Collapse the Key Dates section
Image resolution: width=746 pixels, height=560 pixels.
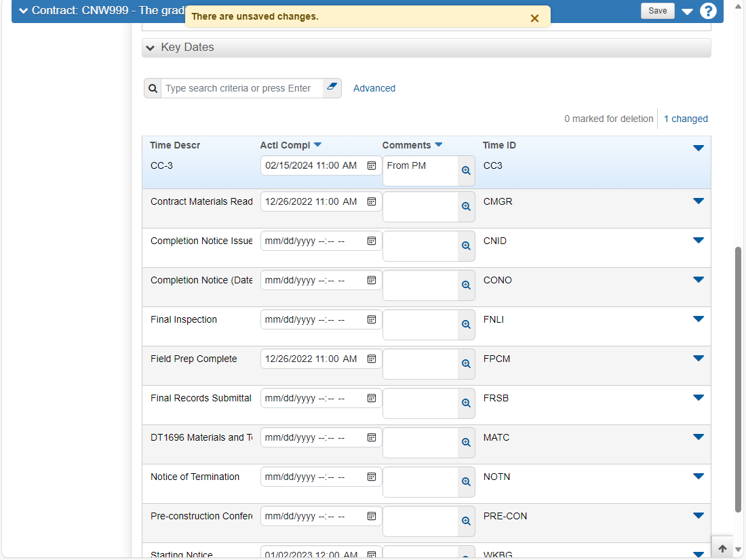tap(151, 47)
